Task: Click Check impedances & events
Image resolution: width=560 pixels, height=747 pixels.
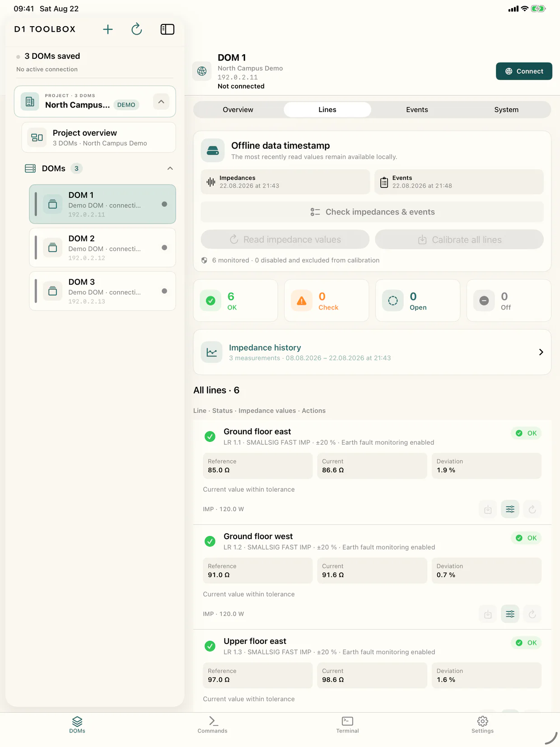Action: [372, 212]
